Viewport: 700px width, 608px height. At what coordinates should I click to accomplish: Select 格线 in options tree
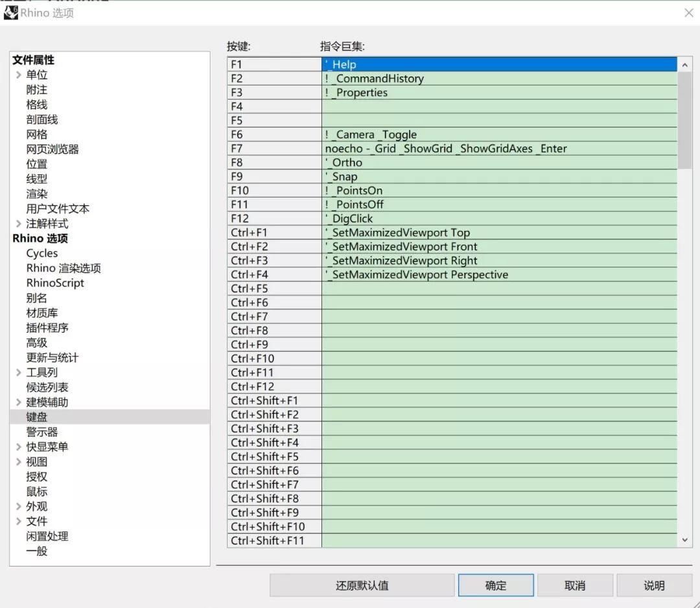coord(36,104)
